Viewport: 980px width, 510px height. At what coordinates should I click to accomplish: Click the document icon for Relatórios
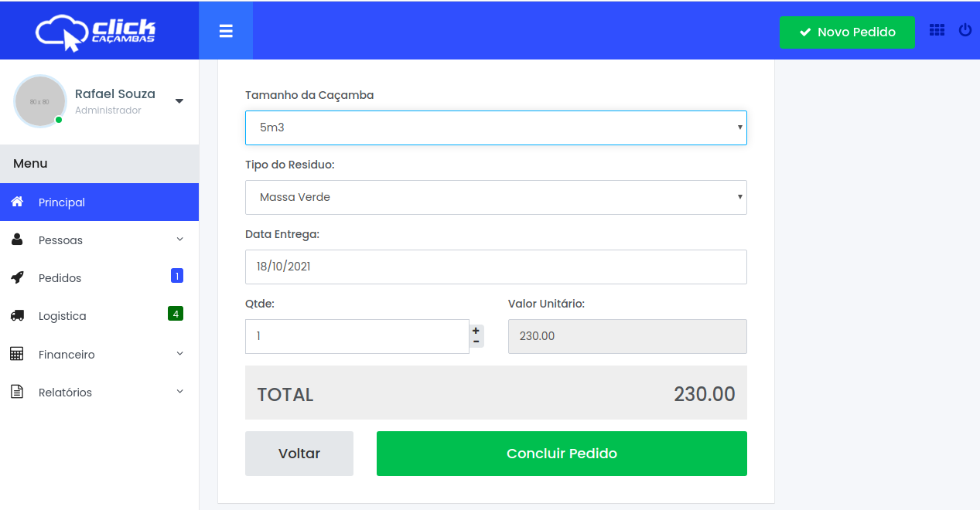(x=17, y=392)
